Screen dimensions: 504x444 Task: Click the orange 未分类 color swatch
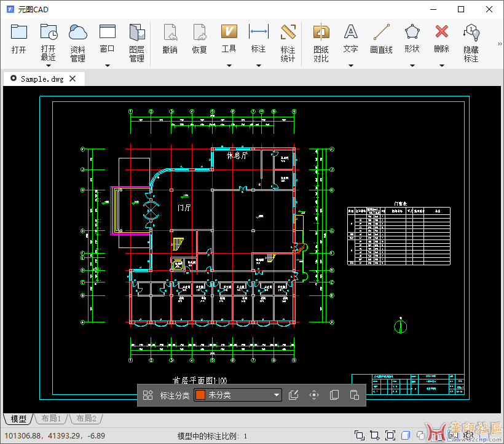200,395
